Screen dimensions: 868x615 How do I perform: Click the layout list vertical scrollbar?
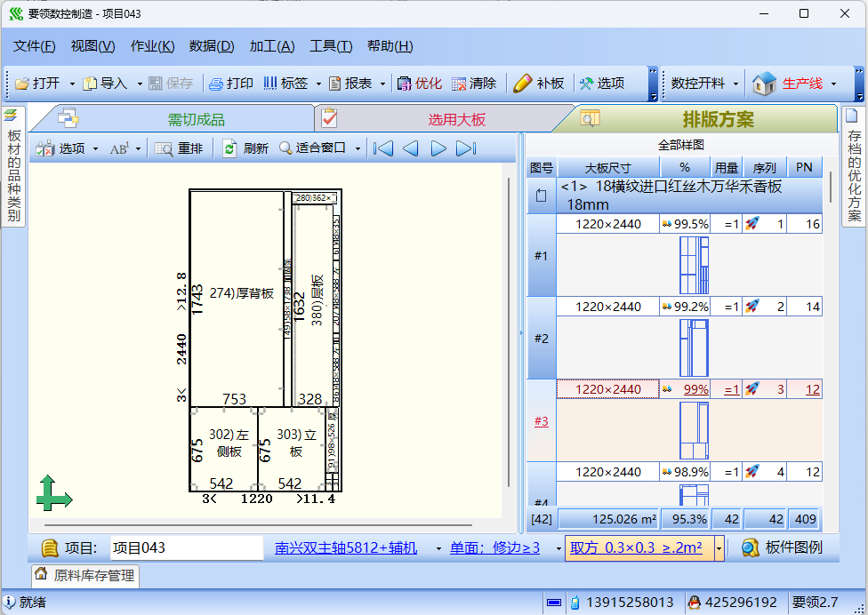[831, 188]
